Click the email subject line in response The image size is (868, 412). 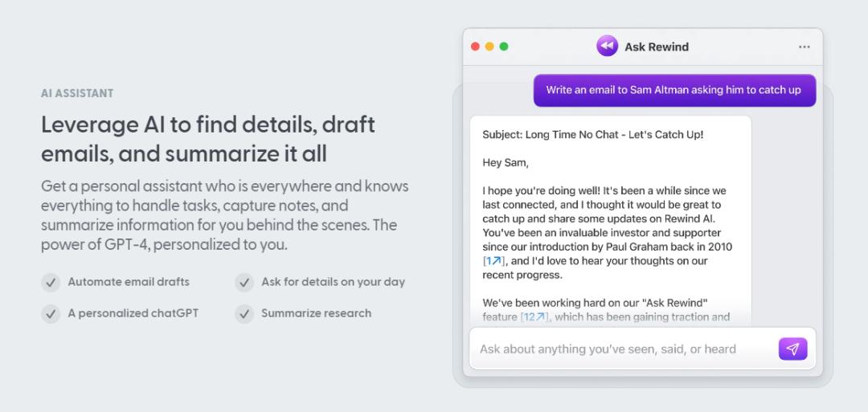(593, 134)
